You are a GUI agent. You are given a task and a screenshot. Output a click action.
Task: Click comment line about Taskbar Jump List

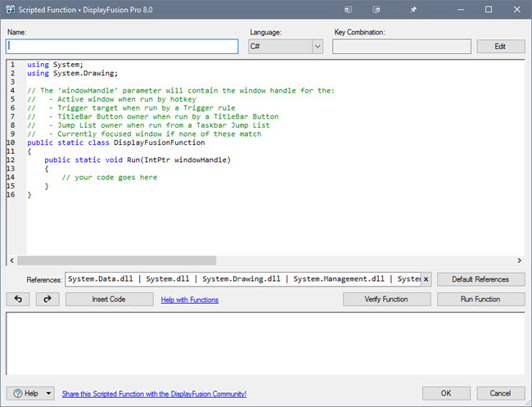pyautogui.click(x=148, y=125)
